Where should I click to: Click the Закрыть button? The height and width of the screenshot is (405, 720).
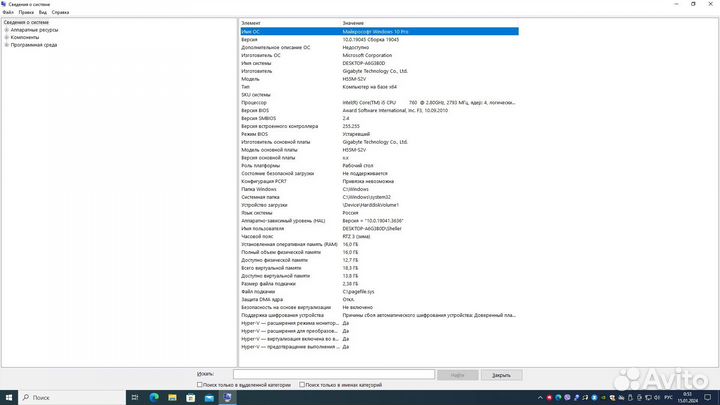click(x=501, y=375)
